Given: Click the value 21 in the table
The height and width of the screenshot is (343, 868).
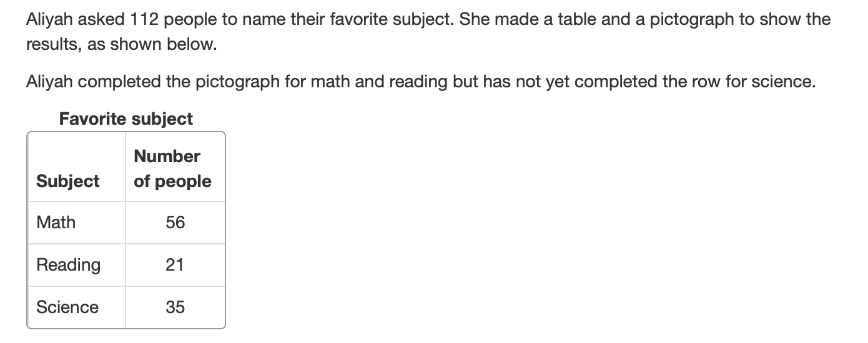Looking at the screenshot, I should [x=175, y=264].
